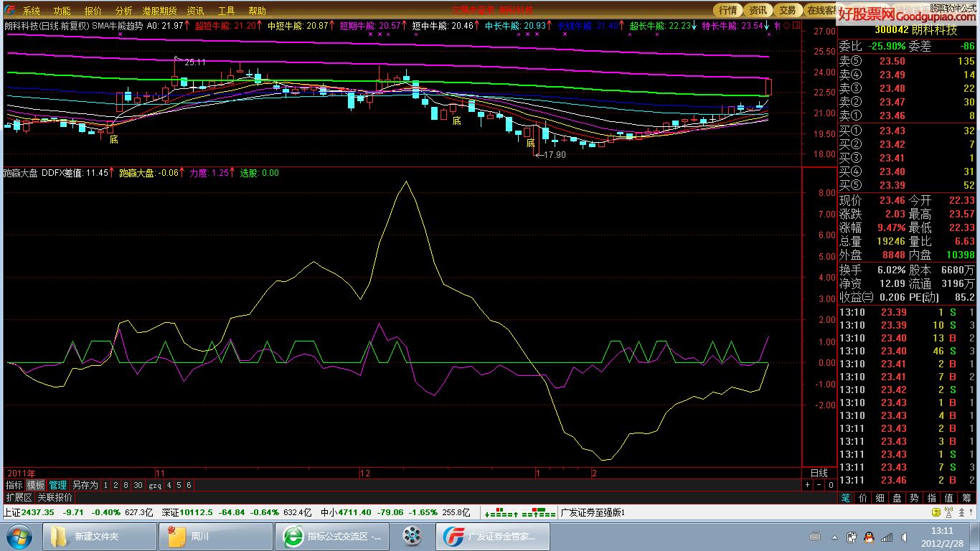Click the 交易 button at top right
This screenshot has height=551, width=980.
(x=788, y=10)
